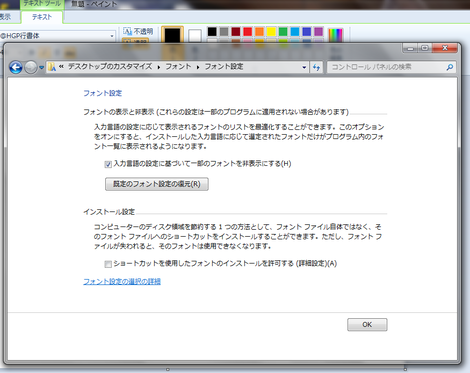470x373 pixels.
Task: Select Color 2 white box in Paint
Action: point(195,35)
